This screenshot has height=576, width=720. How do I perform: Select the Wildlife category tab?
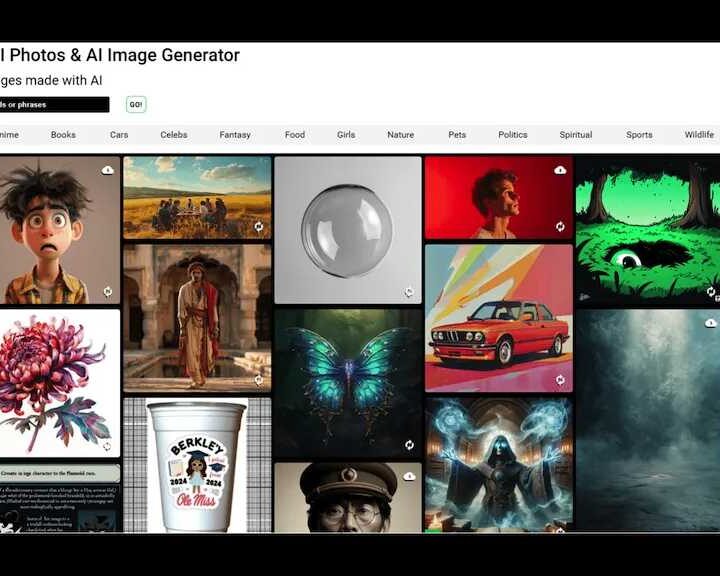tap(699, 135)
